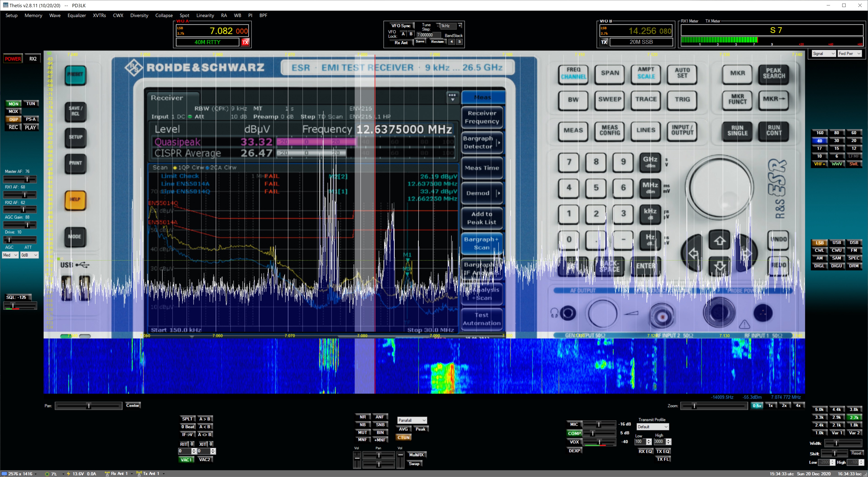Click the red TX indicator on VFO A
Viewport: 868px width, 477px height.
click(245, 42)
